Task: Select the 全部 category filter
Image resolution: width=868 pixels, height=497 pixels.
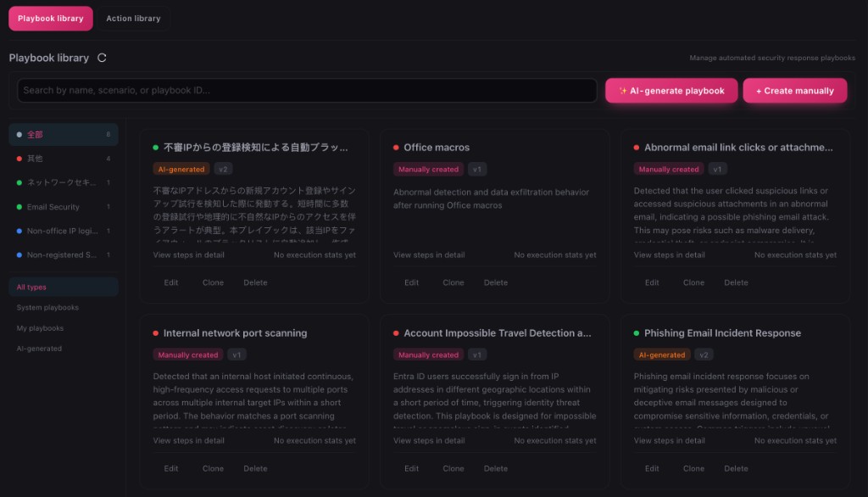Action: (x=64, y=135)
